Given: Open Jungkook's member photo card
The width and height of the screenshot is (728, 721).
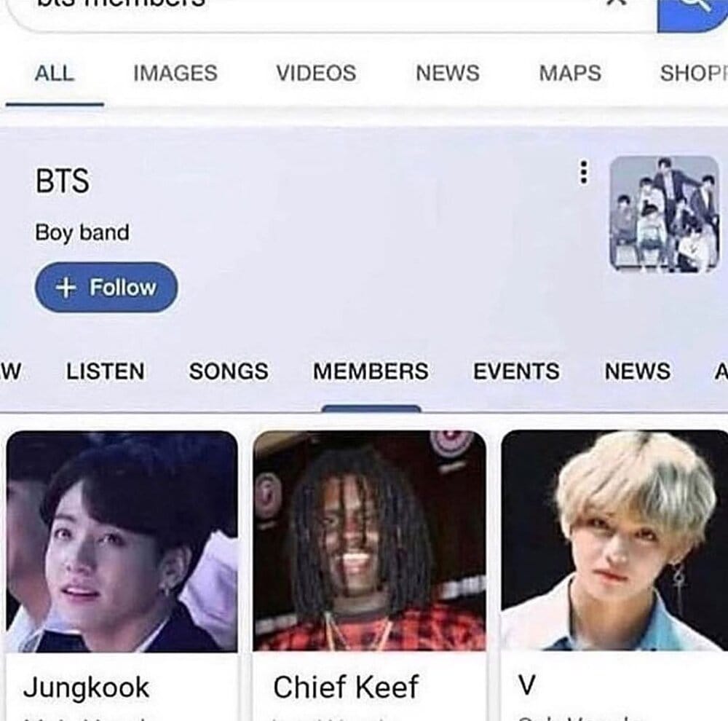Looking at the screenshot, I should (x=122, y=542).
